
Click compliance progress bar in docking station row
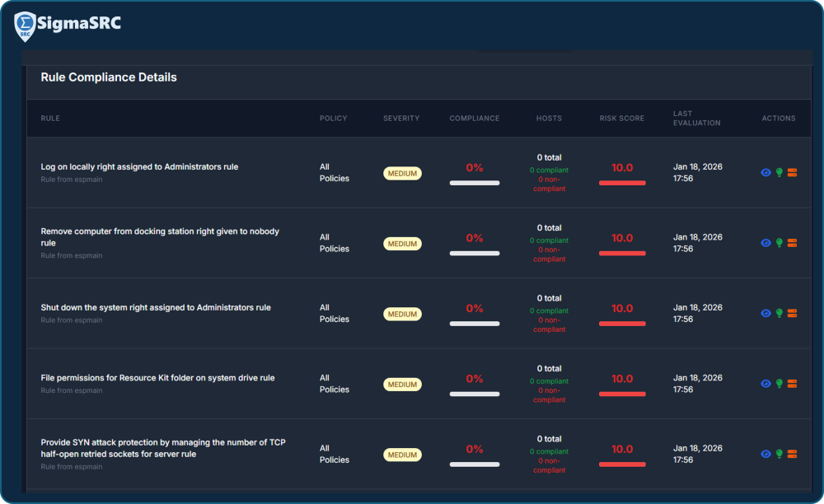tap(475, 254)
